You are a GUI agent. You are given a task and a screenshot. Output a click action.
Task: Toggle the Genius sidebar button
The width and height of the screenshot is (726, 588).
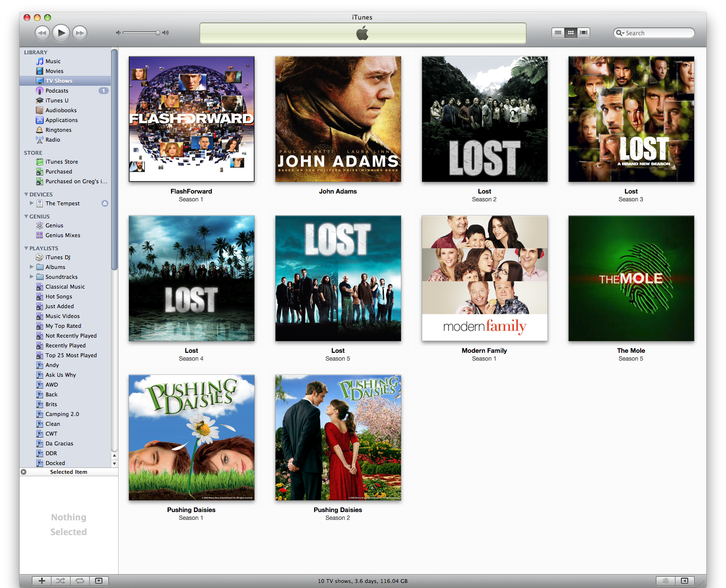click(684, 581)
